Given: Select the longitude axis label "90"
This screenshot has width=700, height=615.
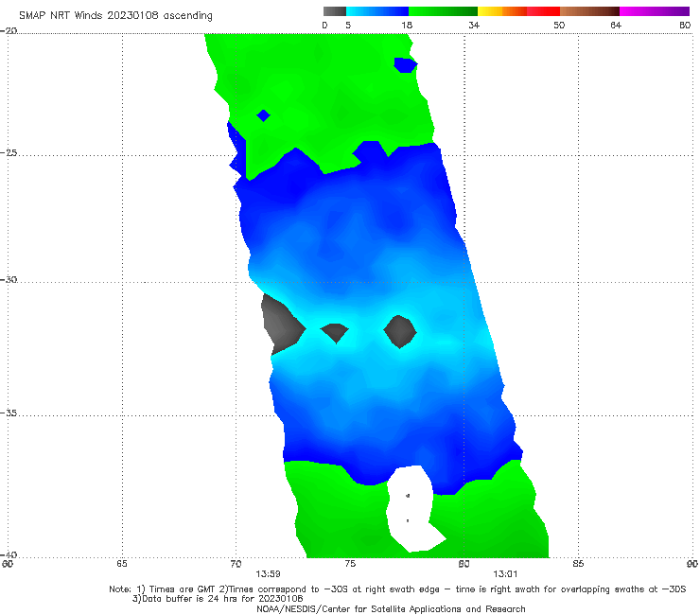Looking at the screenshot, I should 692,564.
